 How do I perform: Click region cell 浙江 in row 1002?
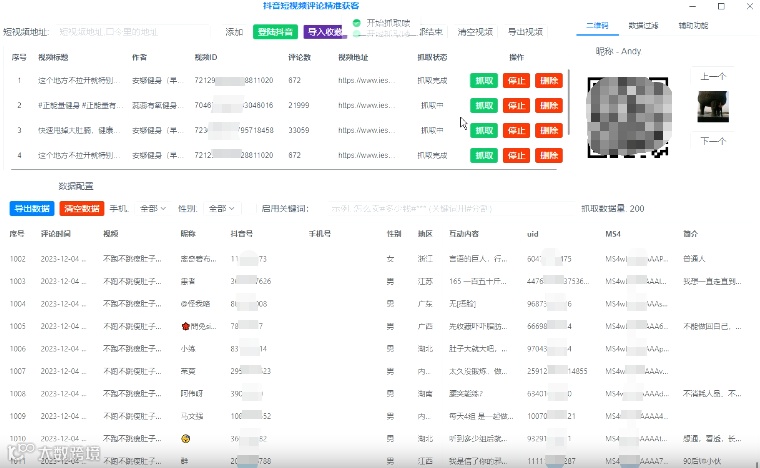425,259
